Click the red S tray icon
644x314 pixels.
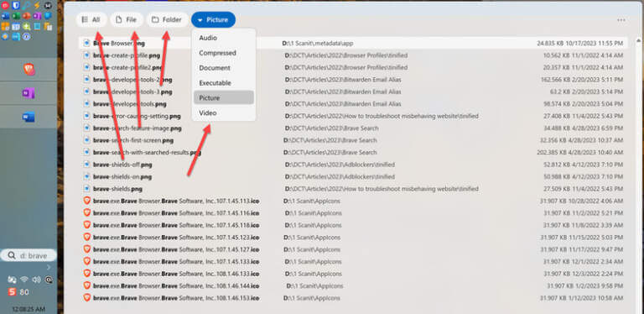click(x=12, y=292)
